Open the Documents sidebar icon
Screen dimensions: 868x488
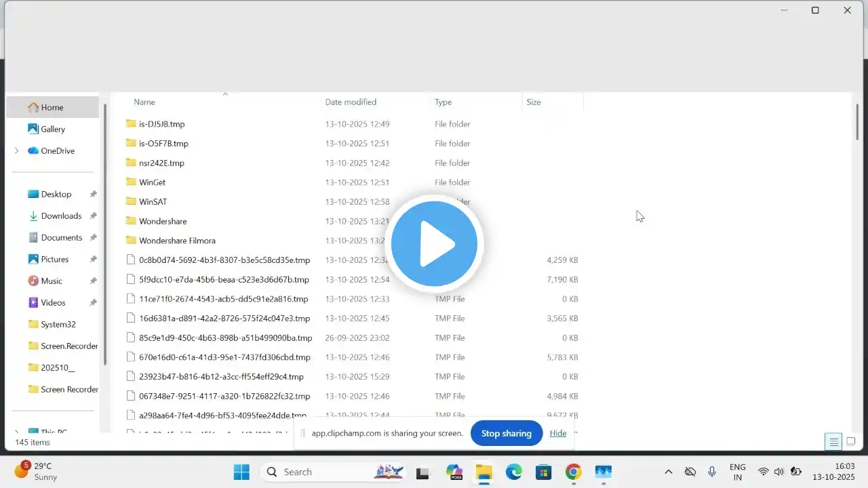pos(33,237)
